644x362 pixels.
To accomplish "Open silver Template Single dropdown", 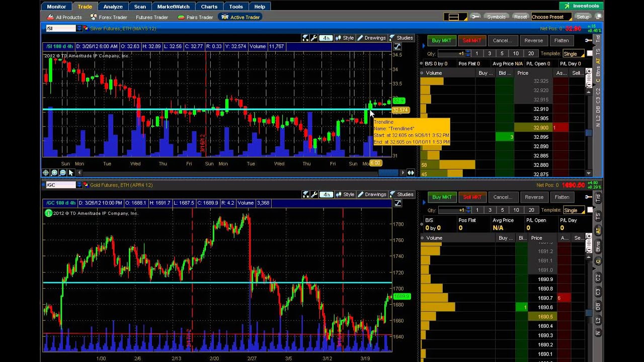I will 573,54.
